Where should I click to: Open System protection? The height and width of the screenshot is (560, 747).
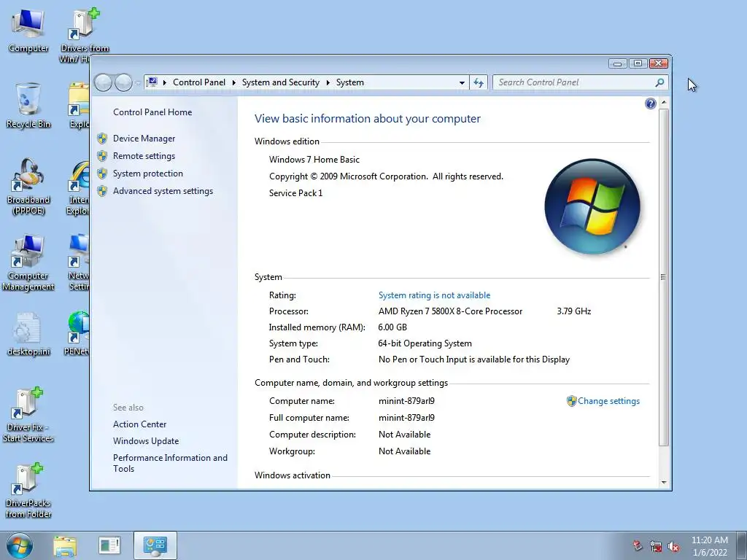click(x=147, y=174)
